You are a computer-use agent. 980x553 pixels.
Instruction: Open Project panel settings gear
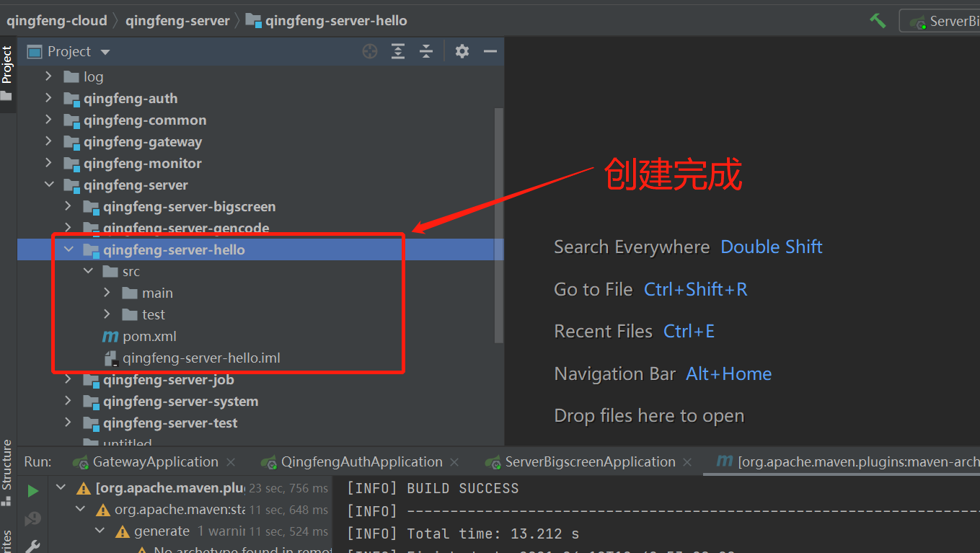coord(462,51)
